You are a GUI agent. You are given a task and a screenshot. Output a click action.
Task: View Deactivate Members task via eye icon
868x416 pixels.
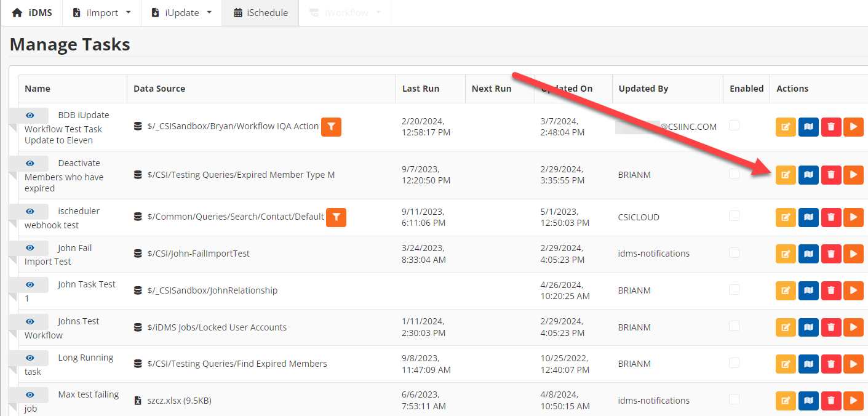30,164
